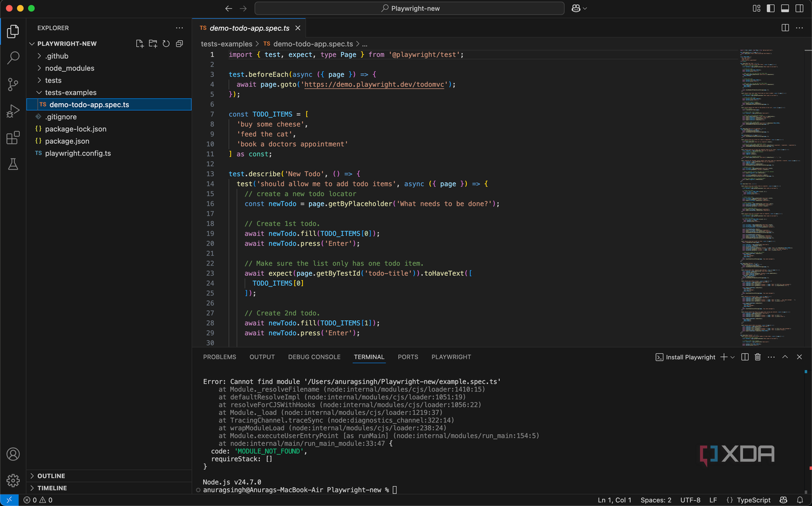The image size is (812, 506).
Task: Split the editor to the right
Action: point(785,28)
